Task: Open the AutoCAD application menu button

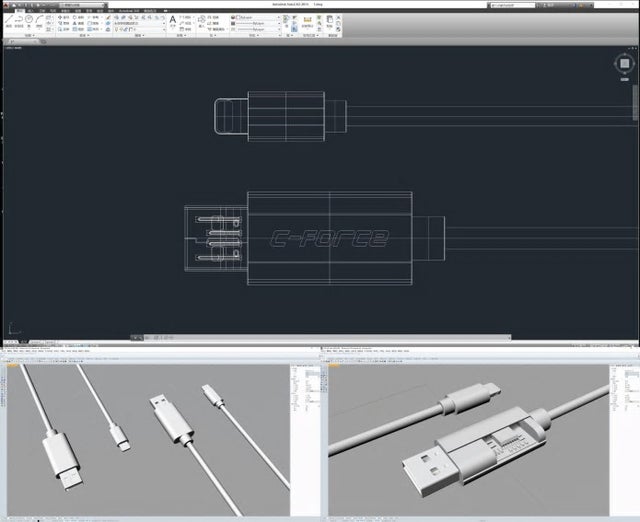Action: [7, 6]
